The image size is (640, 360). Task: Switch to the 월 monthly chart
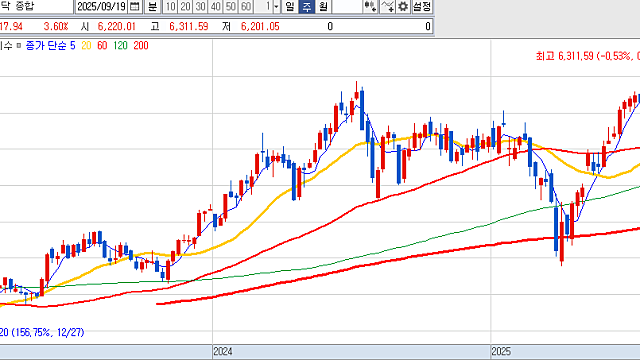pyautogui.click(x=323, y=6)
